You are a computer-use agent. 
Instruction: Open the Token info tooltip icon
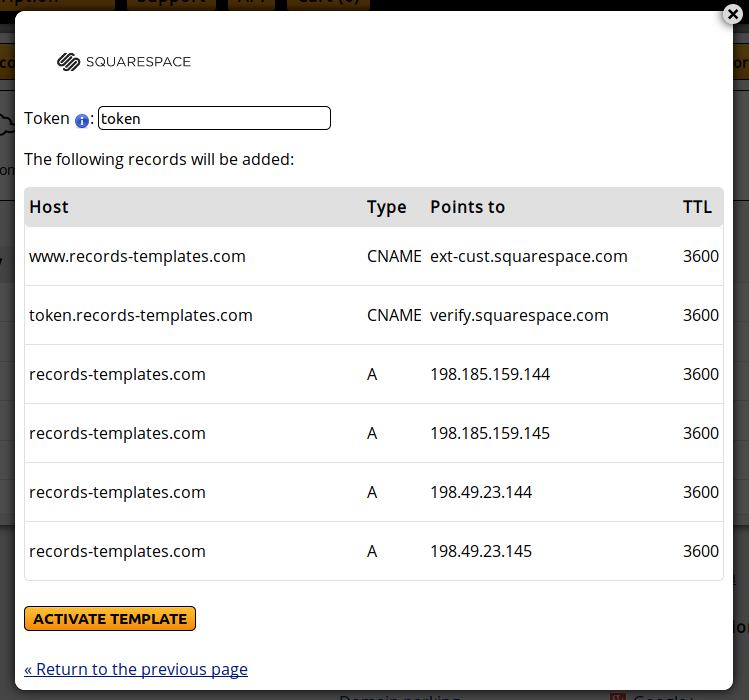coord(82,121)
